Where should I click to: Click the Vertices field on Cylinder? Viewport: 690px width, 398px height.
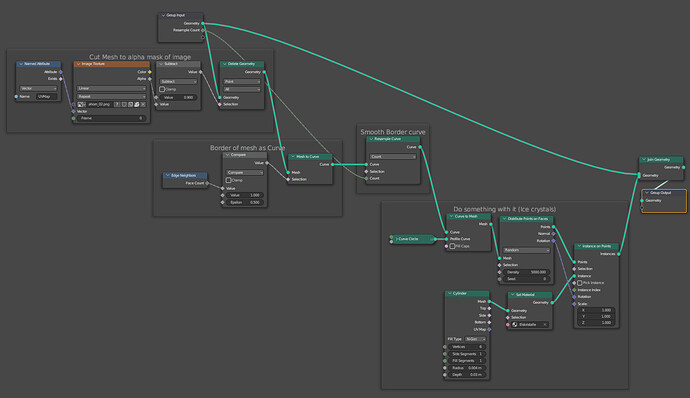click(466, 346)
